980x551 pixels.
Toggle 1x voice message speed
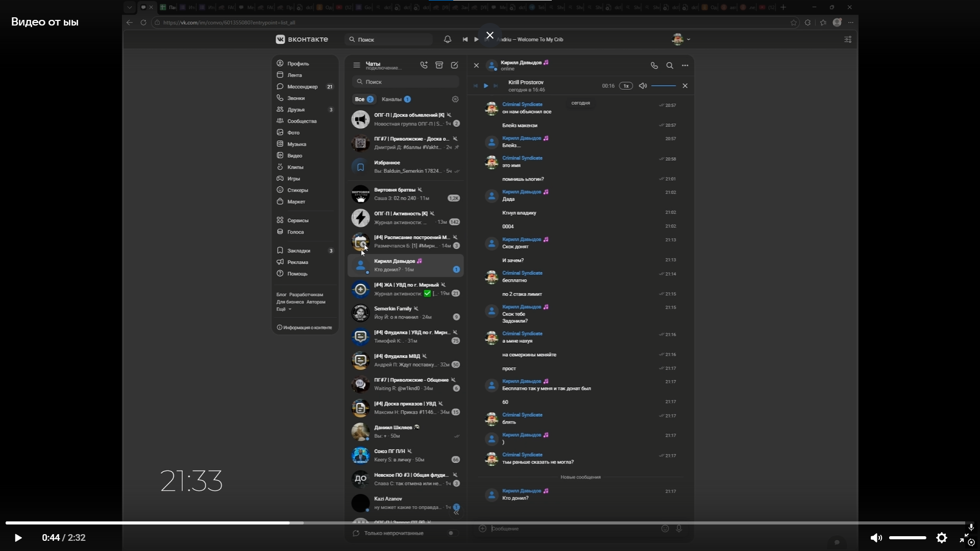626,86
